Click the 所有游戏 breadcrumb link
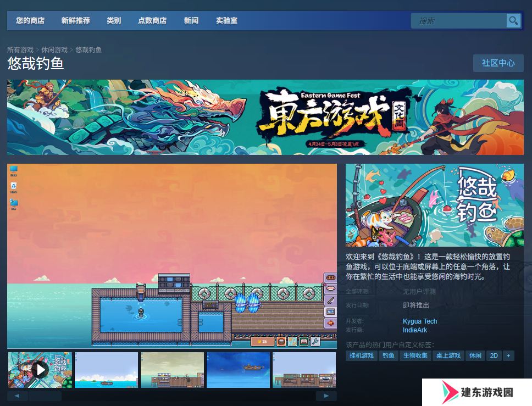The height and width of the screenshot is (406, 532). 20,50
